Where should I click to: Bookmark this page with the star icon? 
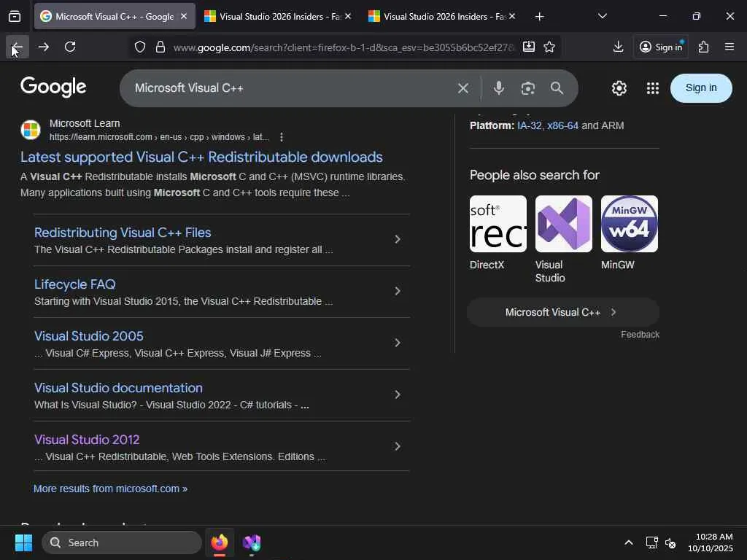(x=549, y=47)
